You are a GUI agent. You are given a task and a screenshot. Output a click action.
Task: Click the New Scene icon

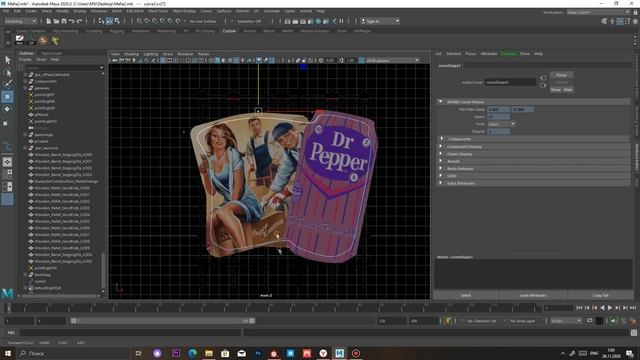click(x=49, y=21)
